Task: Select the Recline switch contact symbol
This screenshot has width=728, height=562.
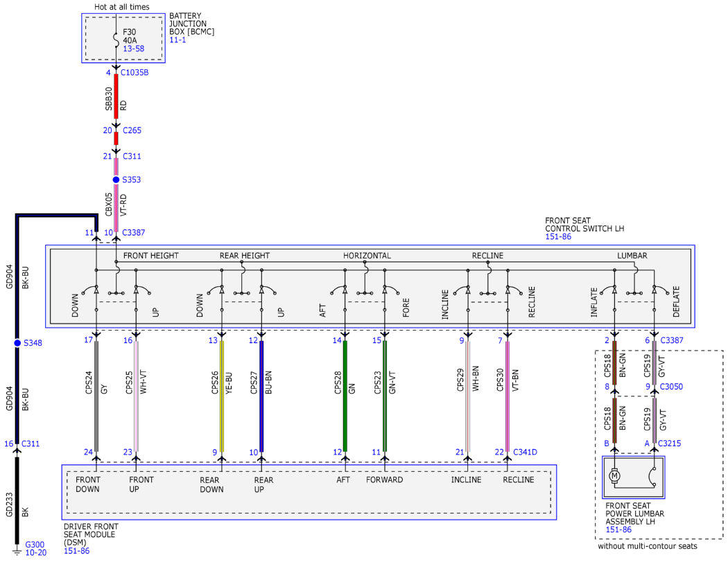Action: click(514, 291)
